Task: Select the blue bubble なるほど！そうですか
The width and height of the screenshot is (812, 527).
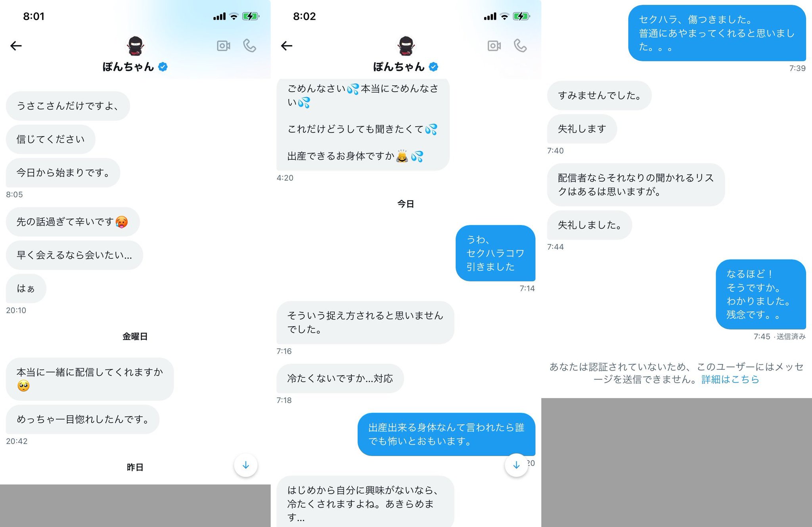Action: [x=760, y=294]
